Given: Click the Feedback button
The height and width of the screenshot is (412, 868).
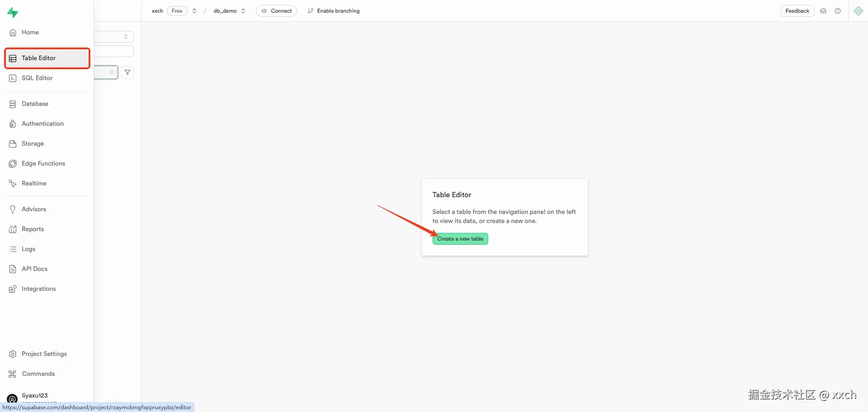Looking at the screenshot, I should 797,11.
